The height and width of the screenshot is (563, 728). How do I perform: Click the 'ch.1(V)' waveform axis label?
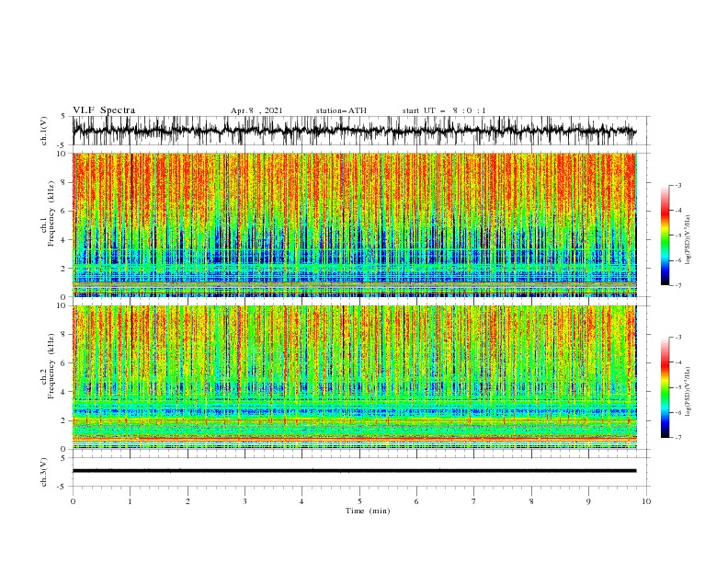coord(44,131)
